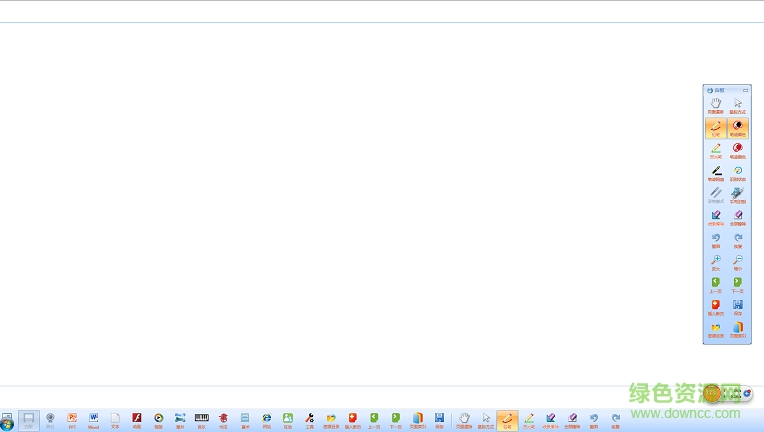
Task: Open the pencil color picker in floating palette
Action: [x=738, y=129]
